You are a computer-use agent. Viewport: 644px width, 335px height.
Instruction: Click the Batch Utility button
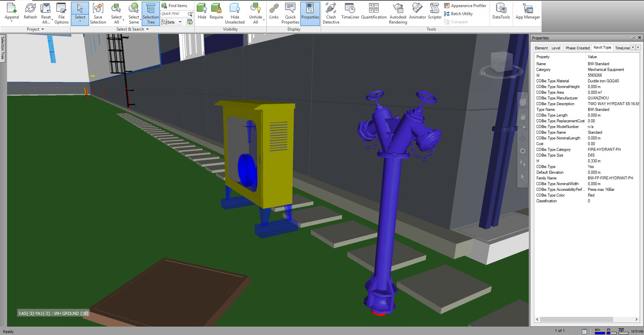459,14
